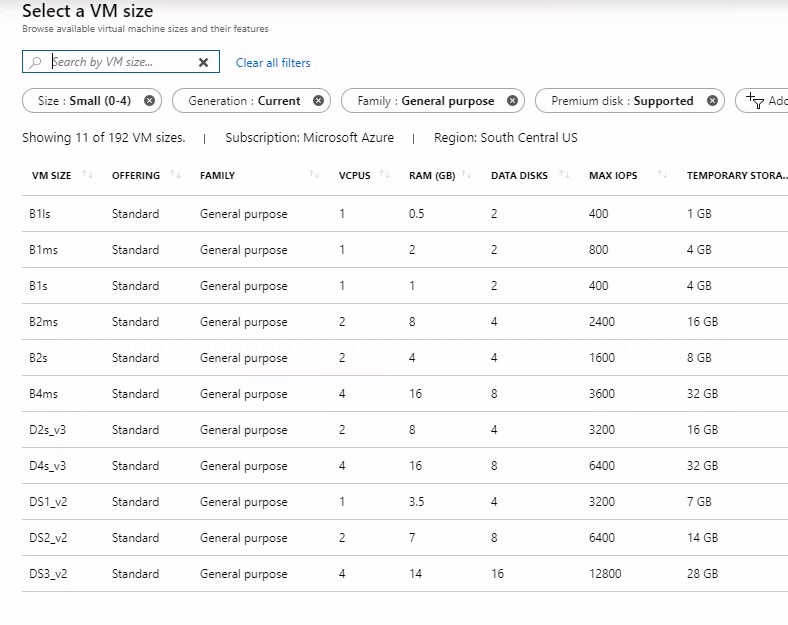Click the magnifier icon in the search box
Viewport: 788px width, 625px height.
35,62
